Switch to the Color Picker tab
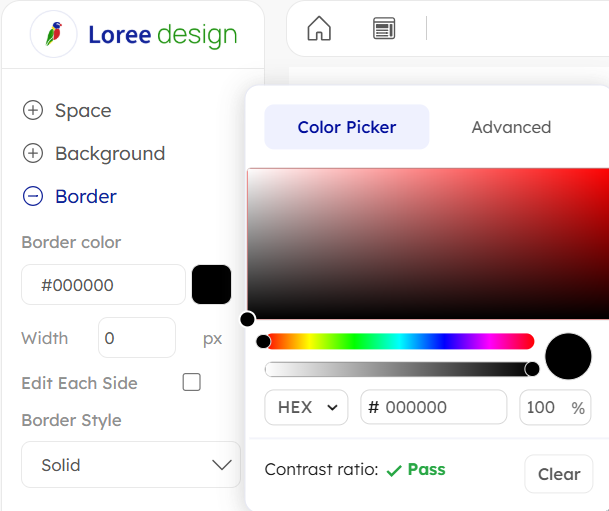The height and width of the screenshot is (511, 609). point(346,127)
